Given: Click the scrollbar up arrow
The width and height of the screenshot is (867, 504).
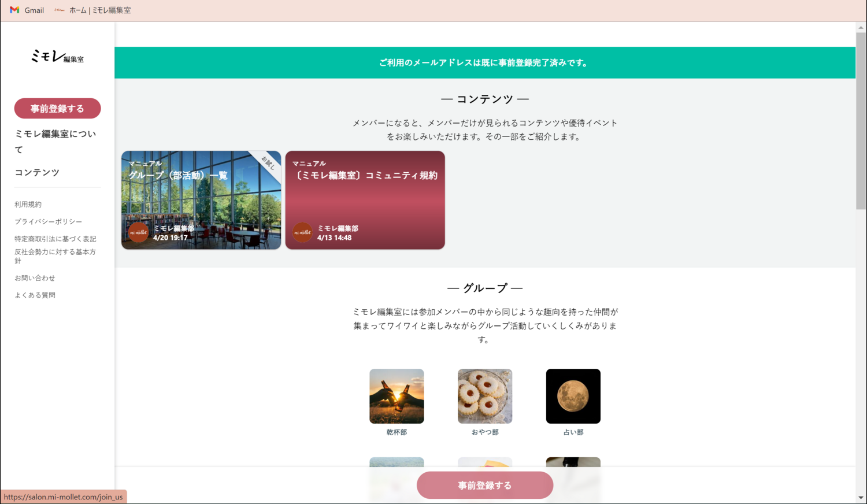Looking at the screenshot, I should coord(861,27).
